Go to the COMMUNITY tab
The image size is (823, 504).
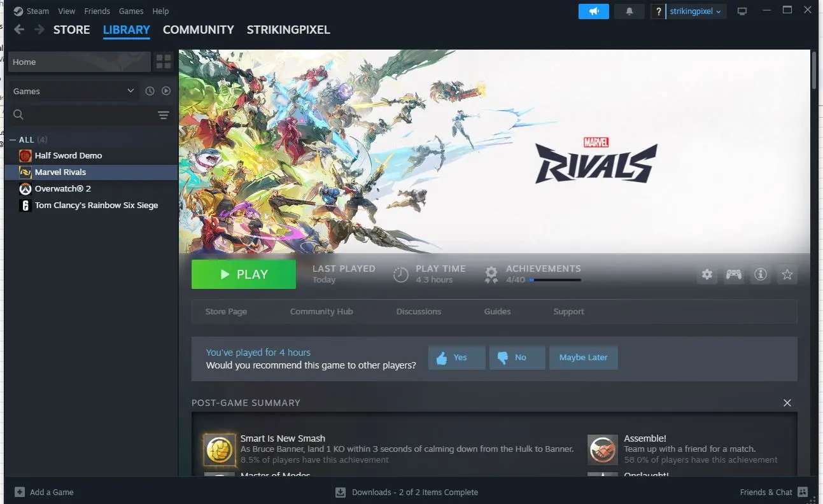pyautogui.click(x=199, y=29)
